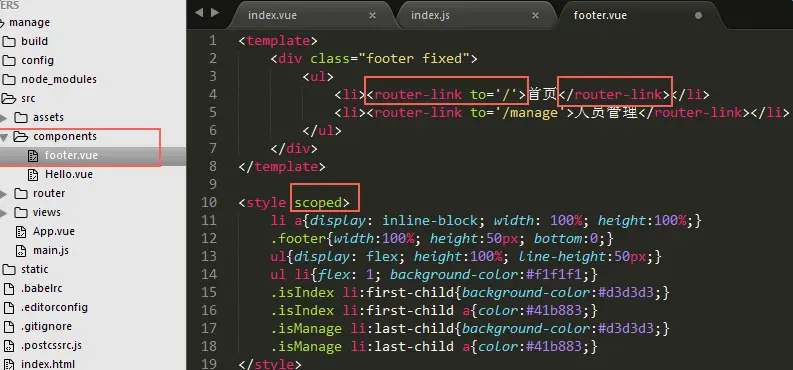Viewport: 793px width, 370px height.
Task: Click the router folder icon
Action: (21, 194)
